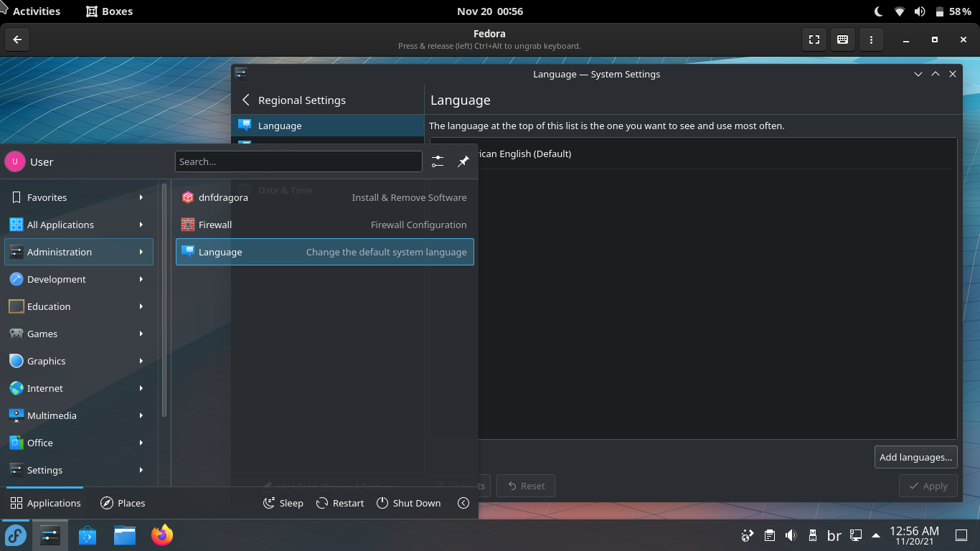Expand the Education submenu
The width and height of the screenshot is (980, 551).
pyautogui.click(x=79, y=306)
